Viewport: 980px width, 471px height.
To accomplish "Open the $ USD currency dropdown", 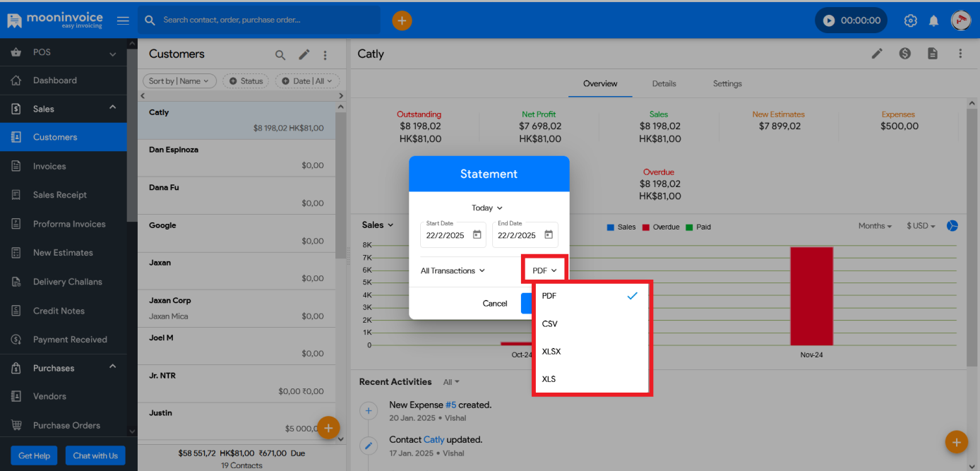I will (x=921, y=226).
